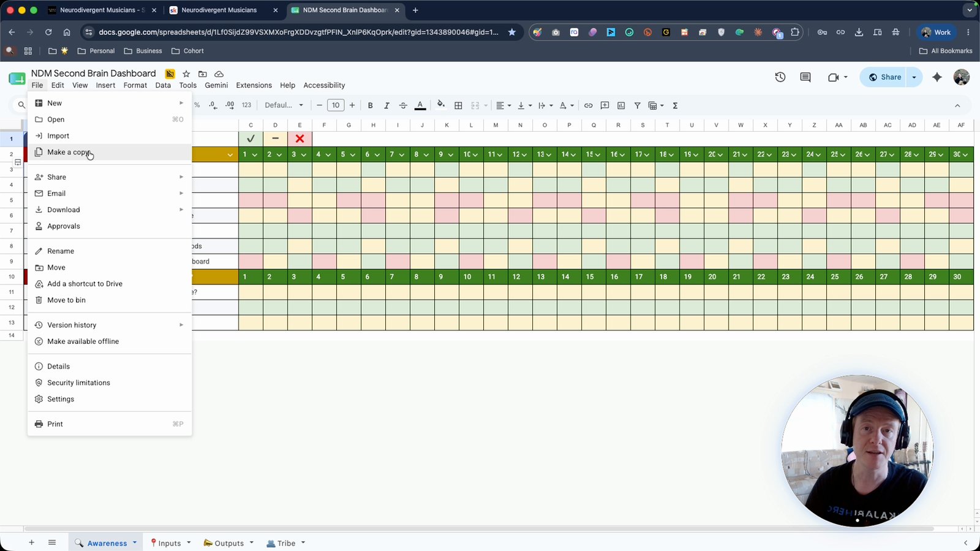980x551 pixels.
Task: Expand the Version history submenu
Action: (x=110, y=325)
